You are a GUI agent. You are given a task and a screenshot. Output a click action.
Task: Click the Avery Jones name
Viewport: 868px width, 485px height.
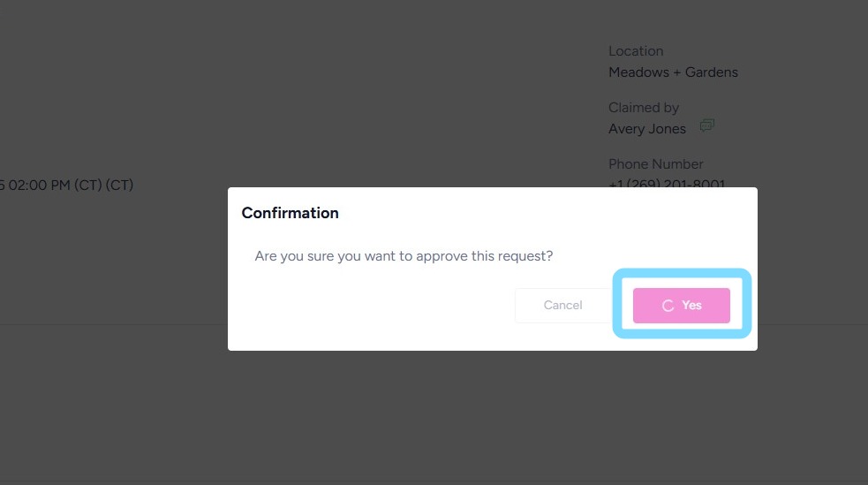(x=647, y=129)
